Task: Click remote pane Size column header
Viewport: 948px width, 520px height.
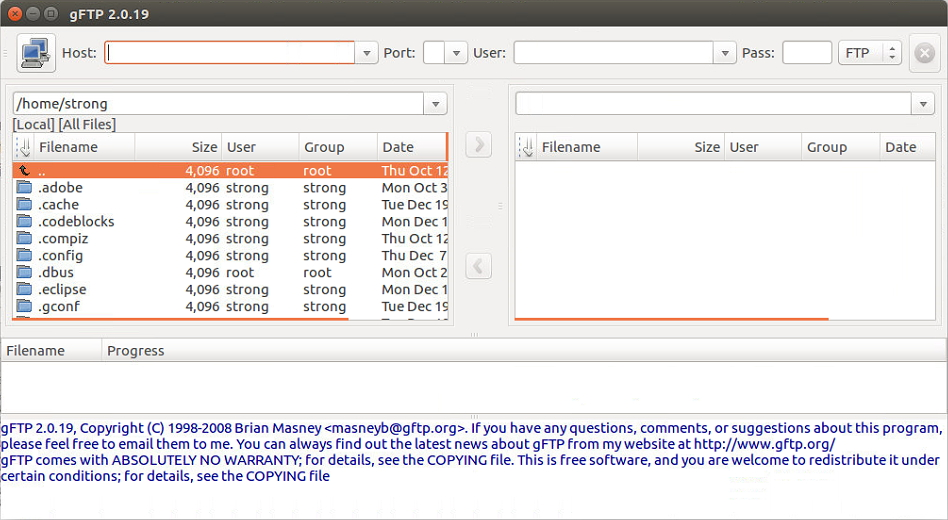Action: pyautogui.click(x=681, y=147)
